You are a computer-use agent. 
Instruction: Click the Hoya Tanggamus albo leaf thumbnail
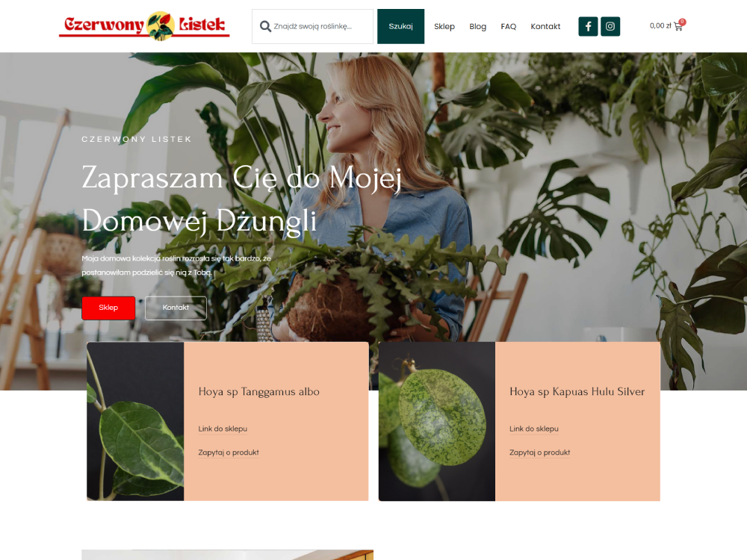pyautogui.click(x=135, y=421)
